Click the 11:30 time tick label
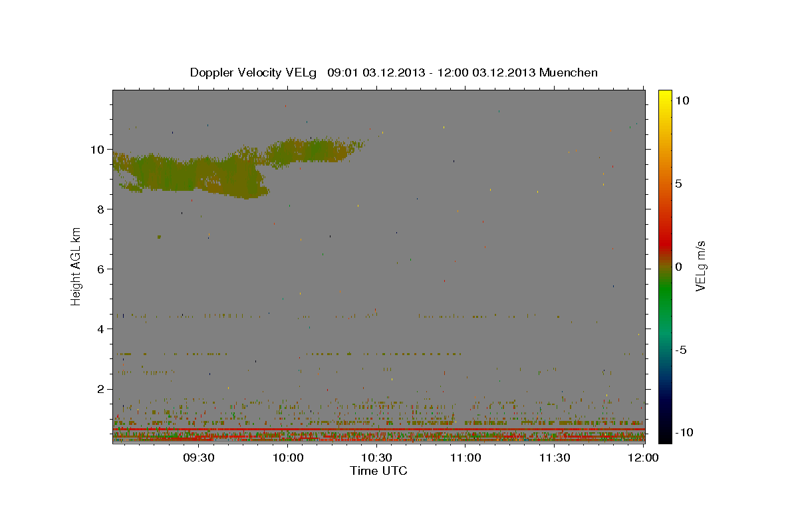Viewport: 798px width, 532px height. tap(554, 458)
